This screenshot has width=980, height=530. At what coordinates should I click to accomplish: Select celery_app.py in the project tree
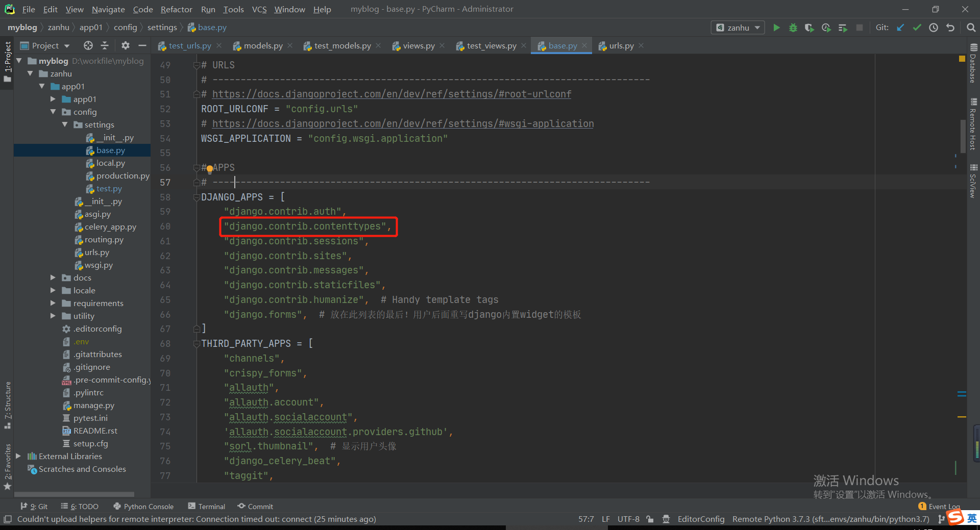click(105, 227)
